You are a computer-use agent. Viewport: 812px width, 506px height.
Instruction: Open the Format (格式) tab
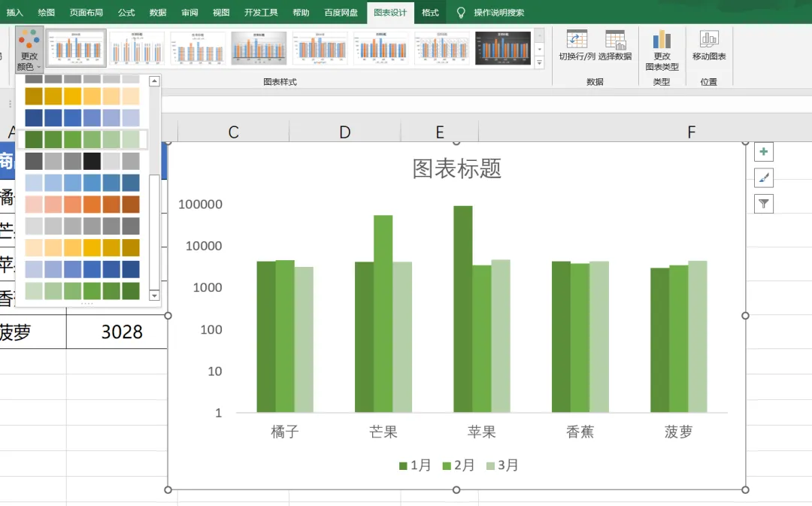pyautogui.click(x=430, y=13)
